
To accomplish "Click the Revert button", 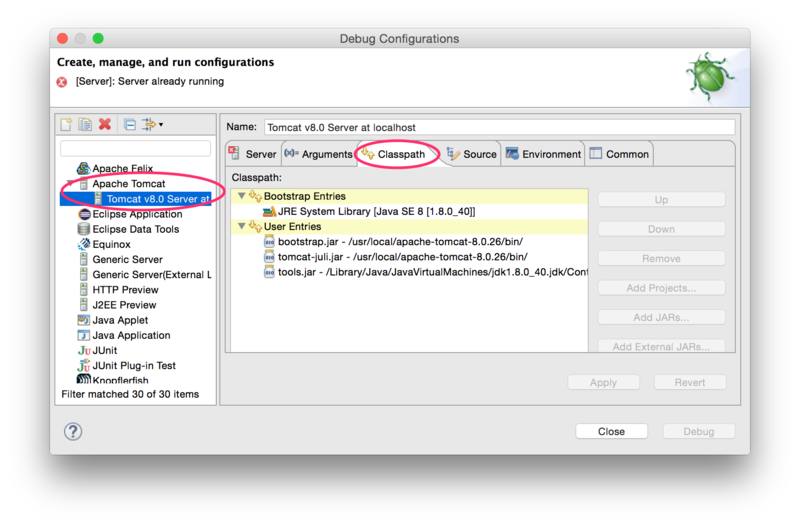I will click(690, 382).
